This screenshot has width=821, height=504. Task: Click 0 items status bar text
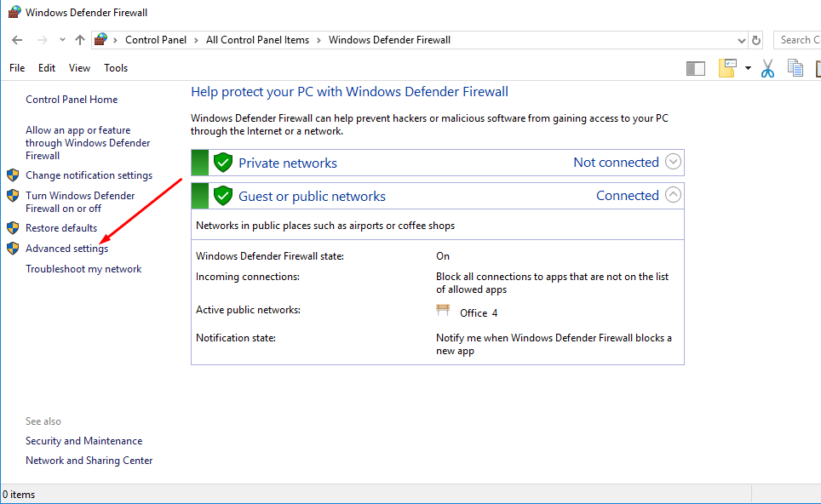[x=19, y=495]
